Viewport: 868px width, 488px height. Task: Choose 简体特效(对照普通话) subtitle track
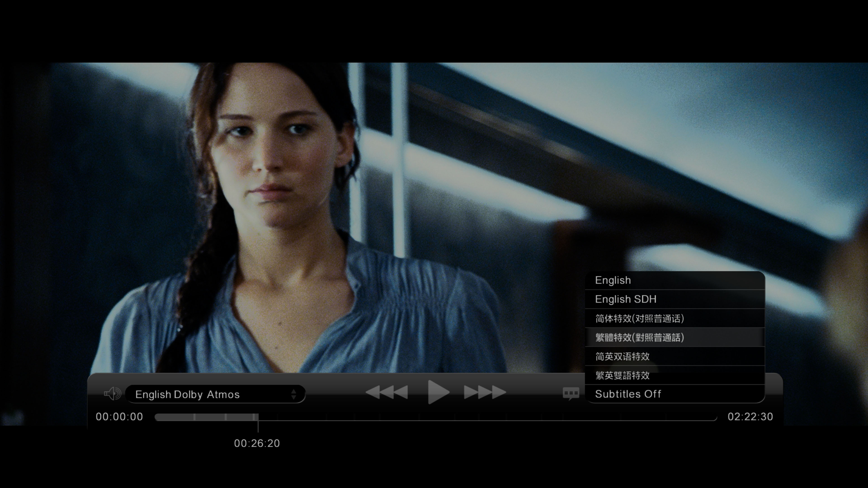pyautogui.click(x=675, y=318)
